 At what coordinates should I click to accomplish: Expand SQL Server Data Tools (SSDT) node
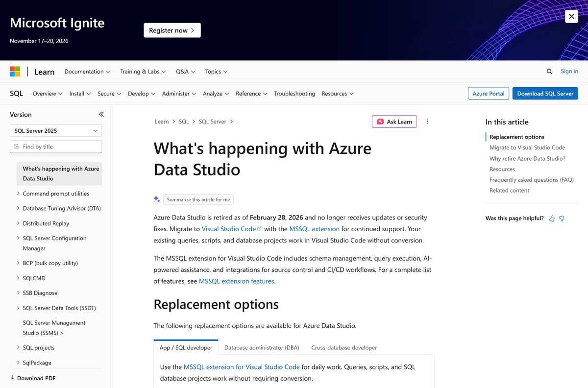click(18, 308)
